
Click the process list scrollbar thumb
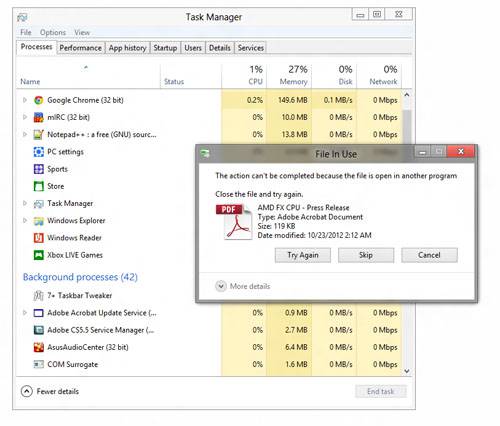pyautogui.click(x=407, y=127)
